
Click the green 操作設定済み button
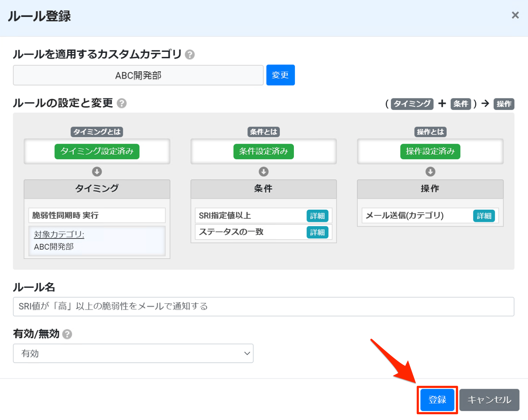click(x=430, y=151)
